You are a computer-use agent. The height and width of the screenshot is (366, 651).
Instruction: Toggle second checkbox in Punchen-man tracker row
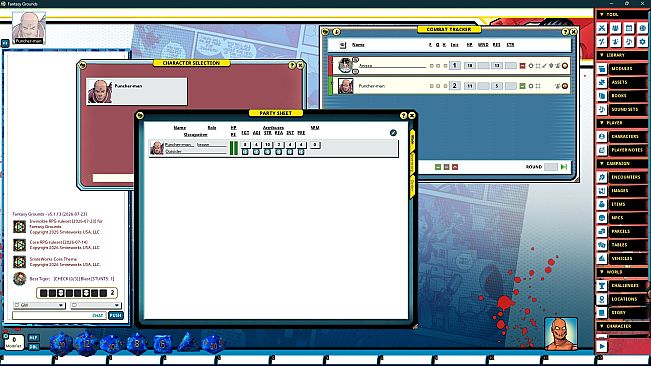438,86
